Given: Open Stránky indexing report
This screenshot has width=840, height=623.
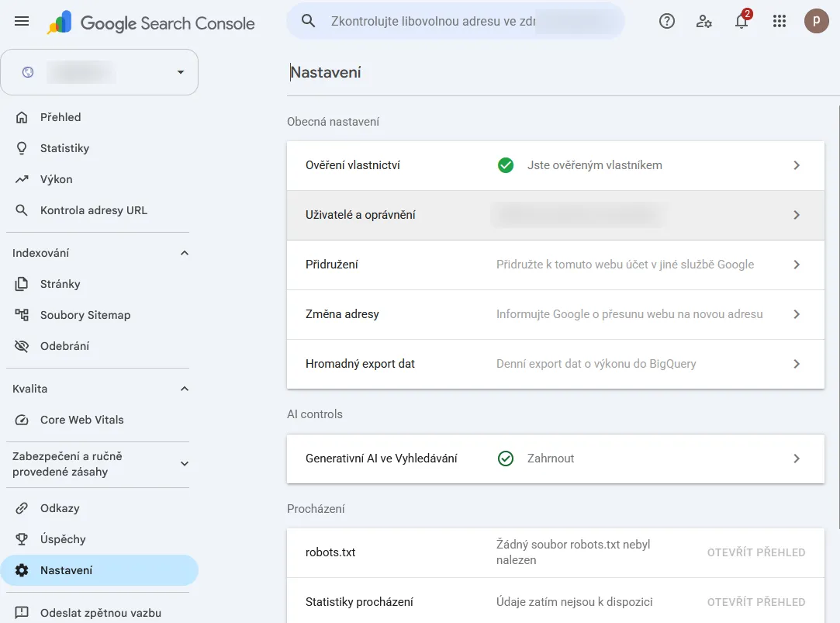Looking at the screenshot, I should pos(99,284).
